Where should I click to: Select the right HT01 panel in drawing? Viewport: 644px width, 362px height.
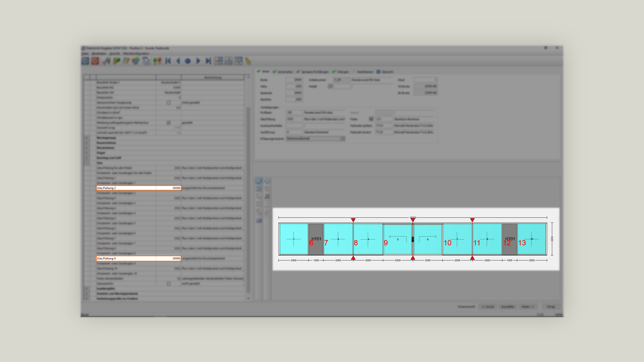pos(509,239)
